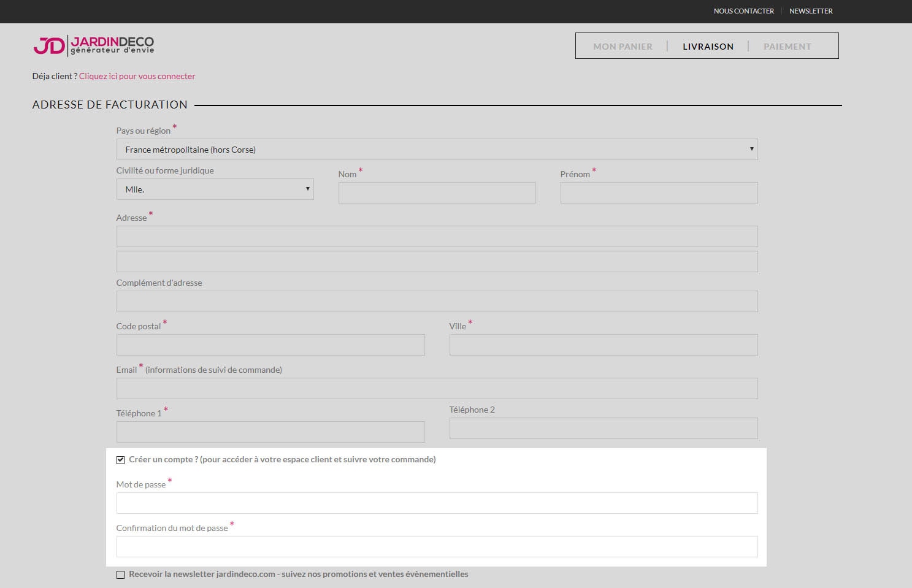912x588 pixels.
Task: Go to the Mon Panier step
Action: click(623, 47)
